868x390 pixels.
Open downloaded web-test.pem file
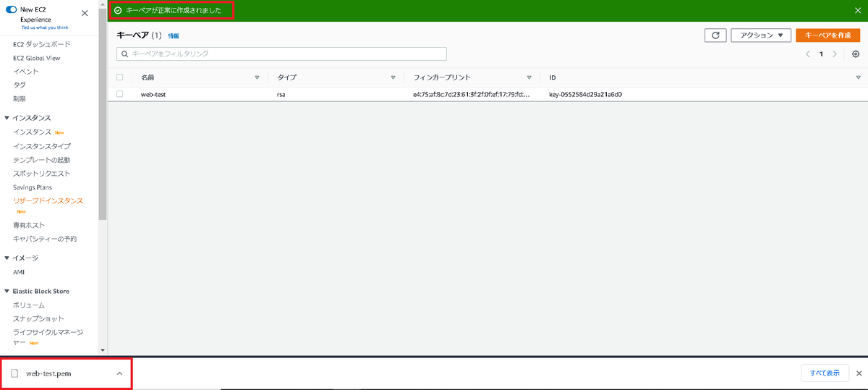point(48,373)
